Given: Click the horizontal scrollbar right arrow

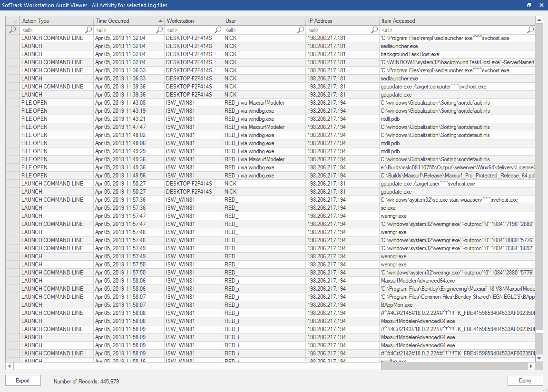Looking at the screenshot, I should 531,366.
